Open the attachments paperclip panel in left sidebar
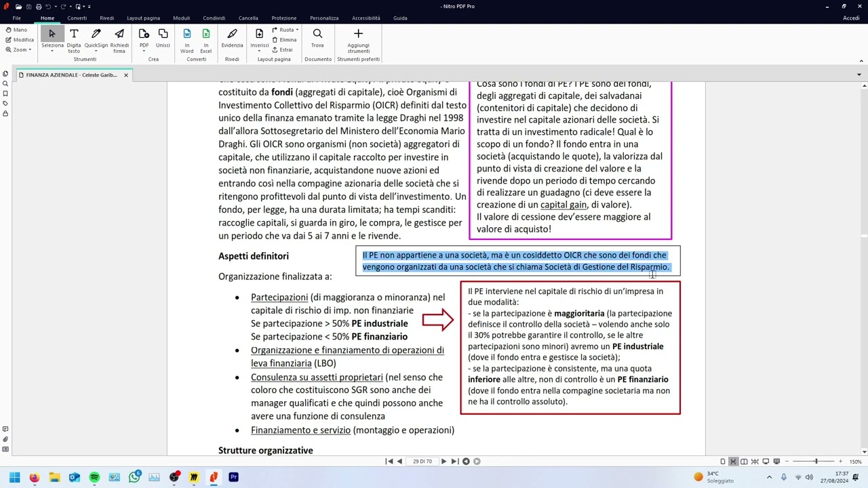868x488 pixels. click(x=5, y=439)
